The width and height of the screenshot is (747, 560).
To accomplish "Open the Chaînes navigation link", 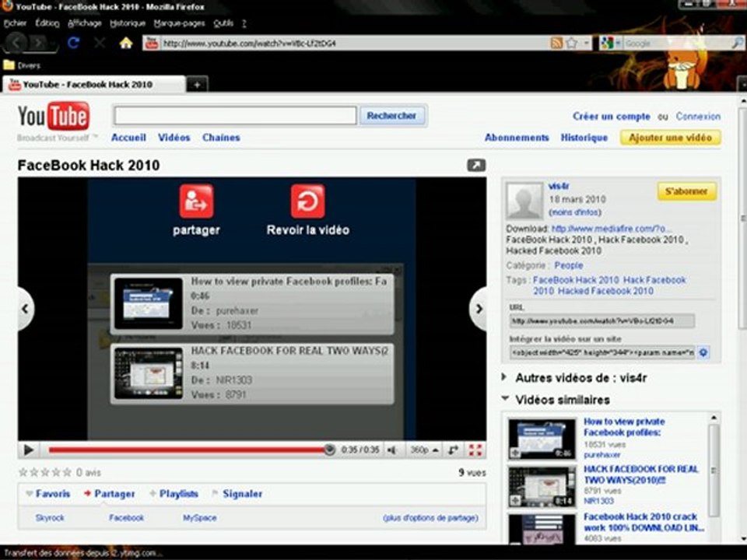I will point(221,138).
